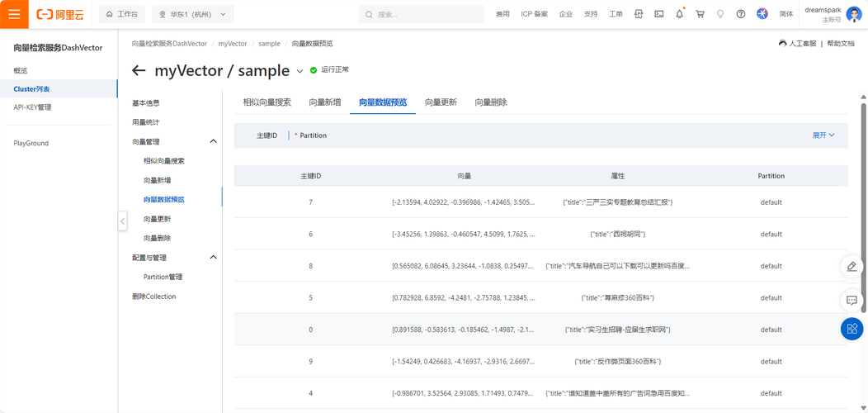Click the 主键ID filter field

pyautogui.click(x=267, y=135)
